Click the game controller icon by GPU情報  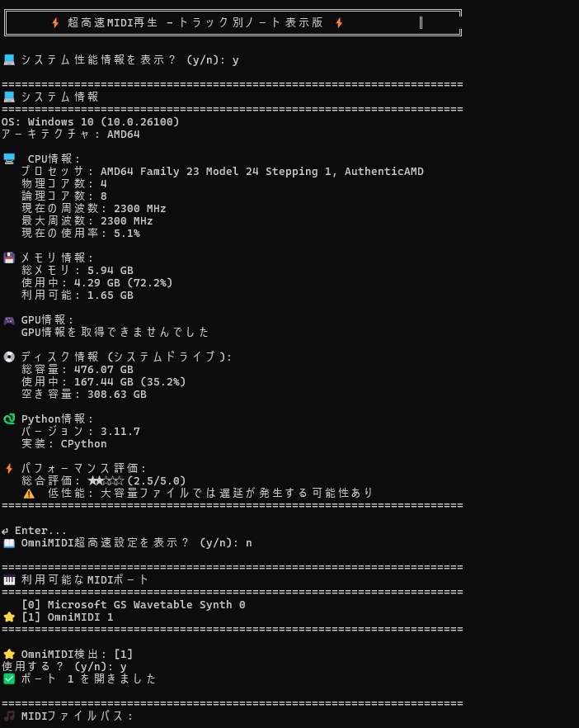(x=9, y=320)
